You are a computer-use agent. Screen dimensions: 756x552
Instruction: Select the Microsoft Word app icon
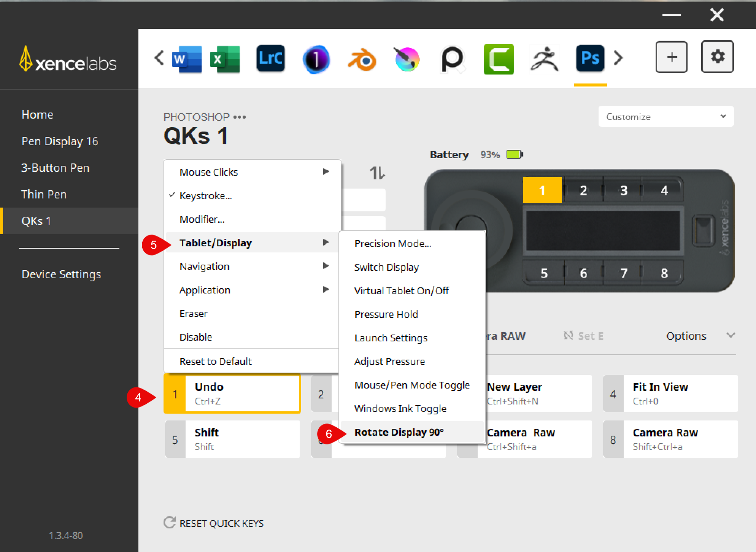[x=186, y=59]
